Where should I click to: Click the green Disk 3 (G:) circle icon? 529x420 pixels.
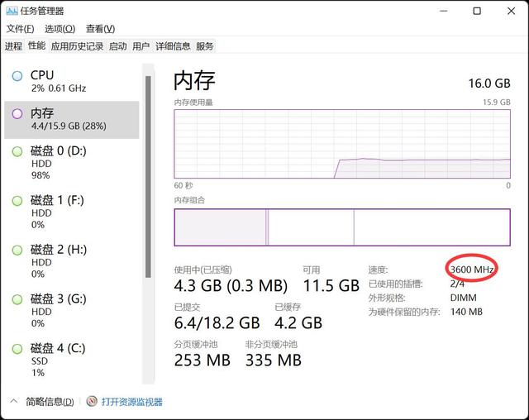coord(17,299)
